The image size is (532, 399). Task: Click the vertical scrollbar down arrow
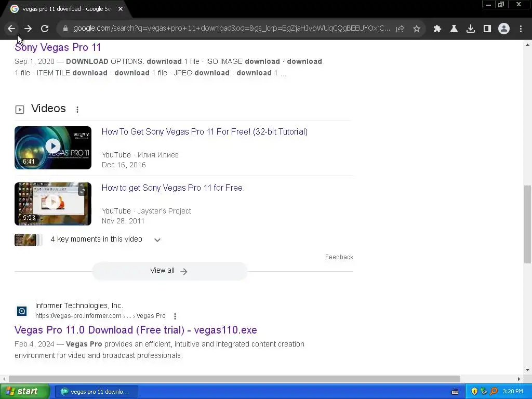coord(527,370)
